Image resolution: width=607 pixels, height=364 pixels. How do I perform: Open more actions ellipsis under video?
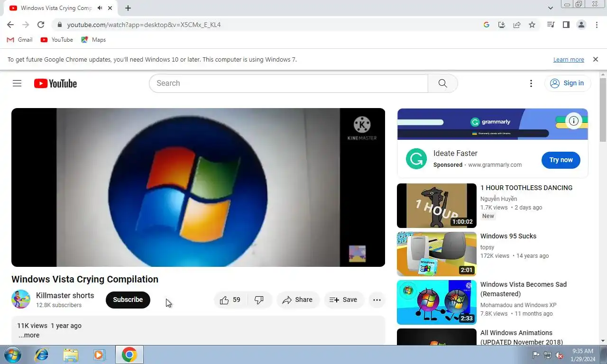pos(377,300)
